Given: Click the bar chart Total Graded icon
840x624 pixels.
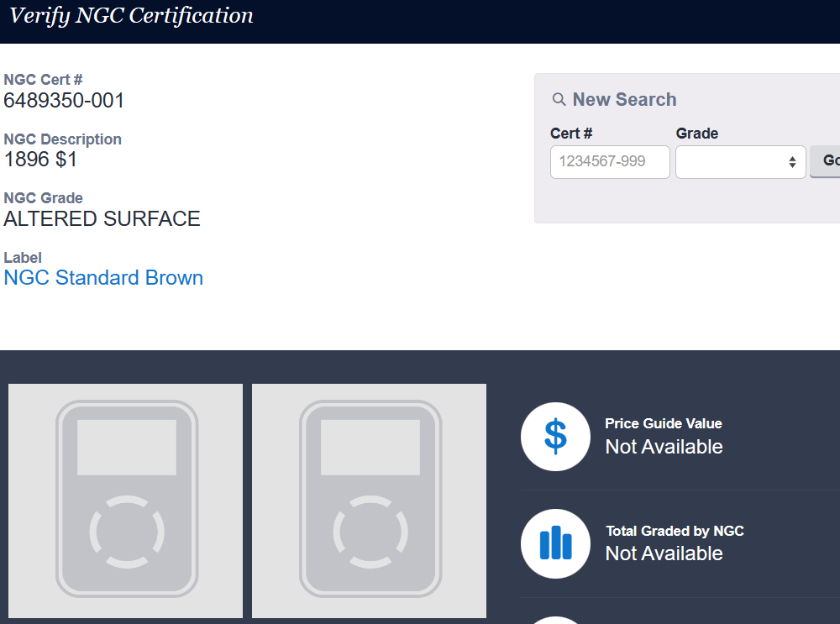Looking at the screenshot, I should (x=555, y=543).
